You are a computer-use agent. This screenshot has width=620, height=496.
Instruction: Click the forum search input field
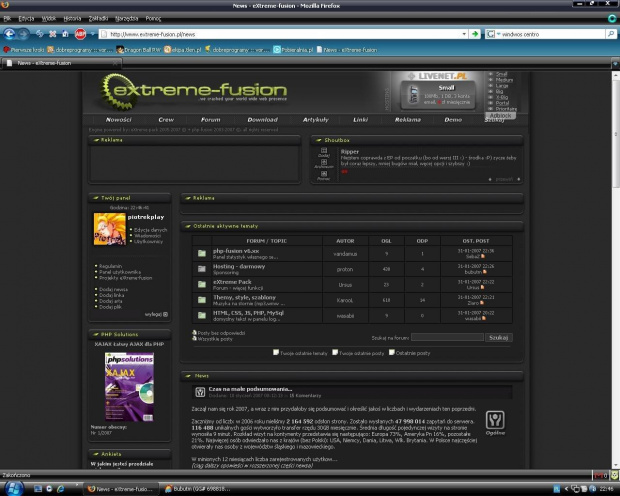(447, 337)
